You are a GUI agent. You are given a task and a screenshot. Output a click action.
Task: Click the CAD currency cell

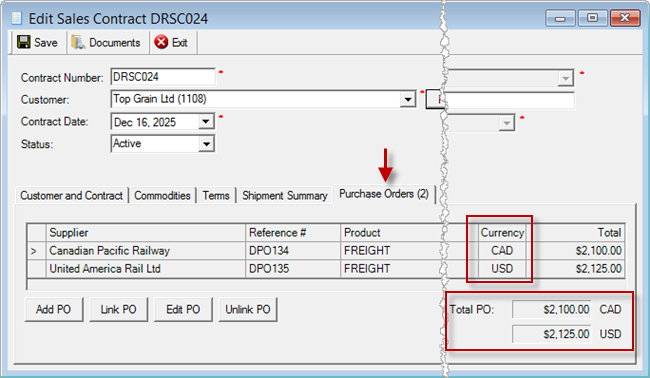click(502, 251)
